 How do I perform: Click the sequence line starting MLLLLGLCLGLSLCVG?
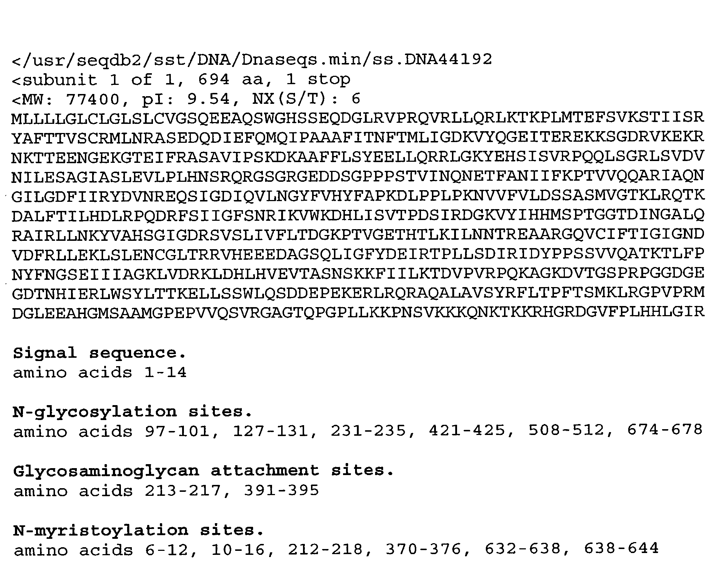click(x=358, y=118)
